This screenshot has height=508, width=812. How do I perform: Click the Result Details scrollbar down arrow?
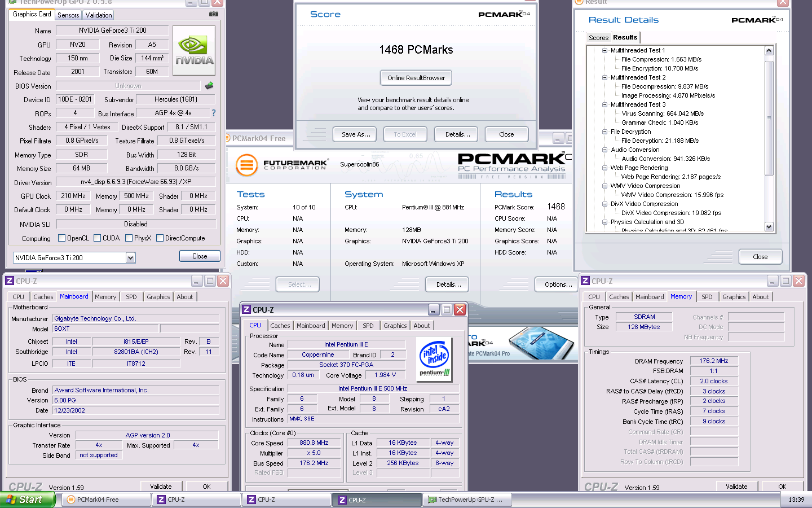pos(769,226)
